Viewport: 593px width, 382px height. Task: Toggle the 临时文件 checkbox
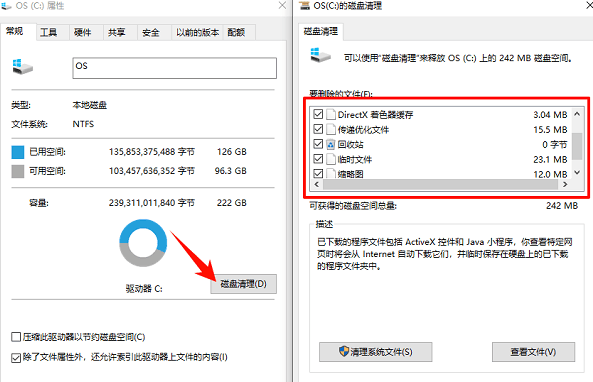(x=318, y=159)
